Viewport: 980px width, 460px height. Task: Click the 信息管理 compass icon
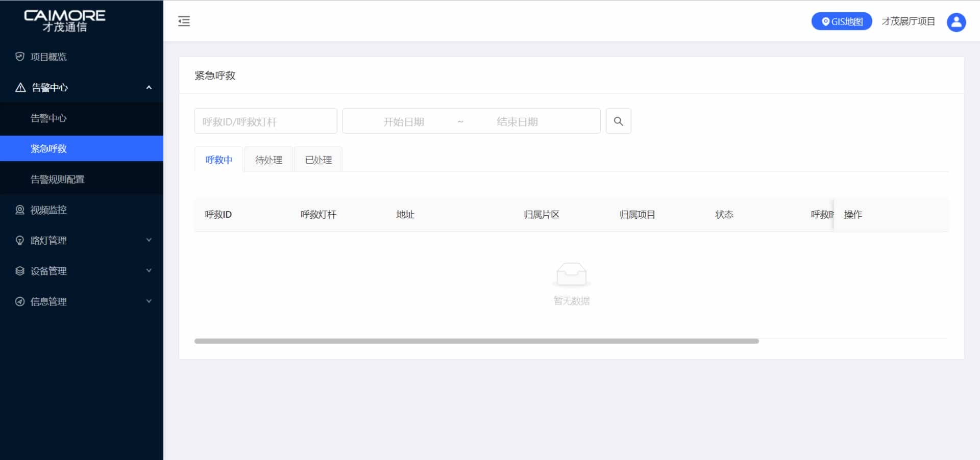(19, 301)
